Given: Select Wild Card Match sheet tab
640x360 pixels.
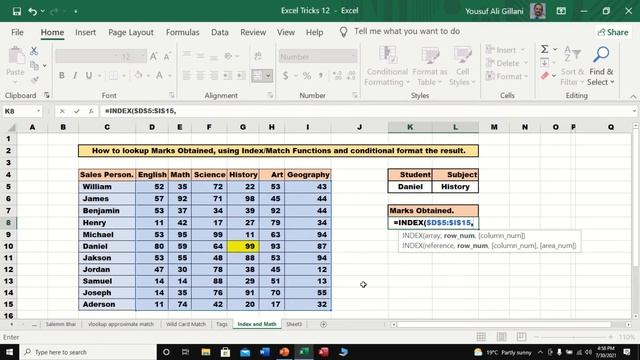Looking at the screenshot, I should click(x=186, y=324).
